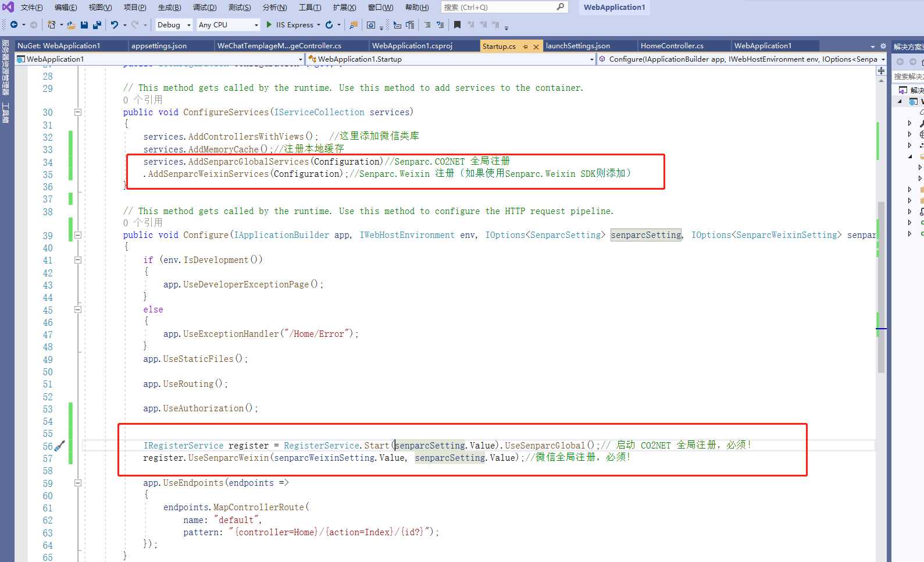Viewport: 924px width, 562px height.
Task: Start debugging with the green IIS Express play icon
Action: [269, 25]
